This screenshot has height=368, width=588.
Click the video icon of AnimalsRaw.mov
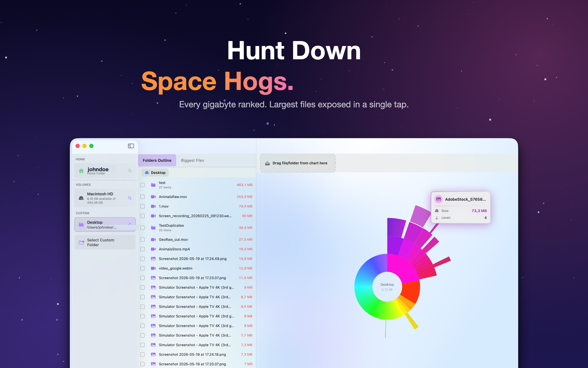point(153,197)
